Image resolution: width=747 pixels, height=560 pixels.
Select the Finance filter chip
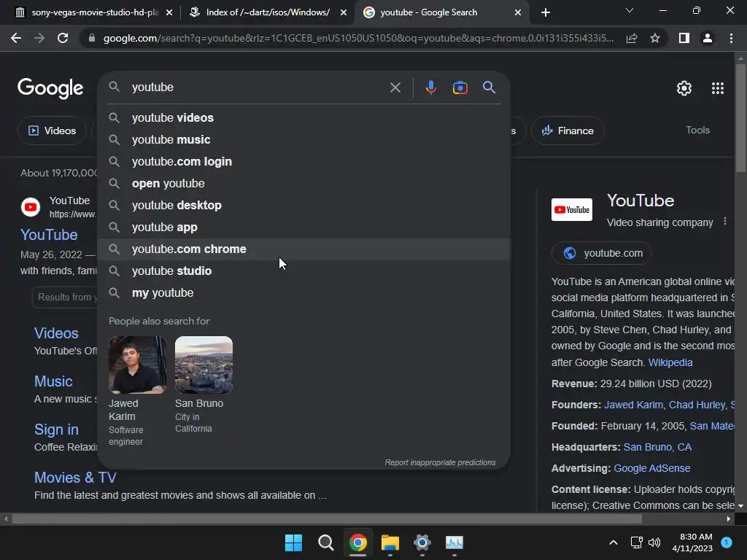pos(568,131)
